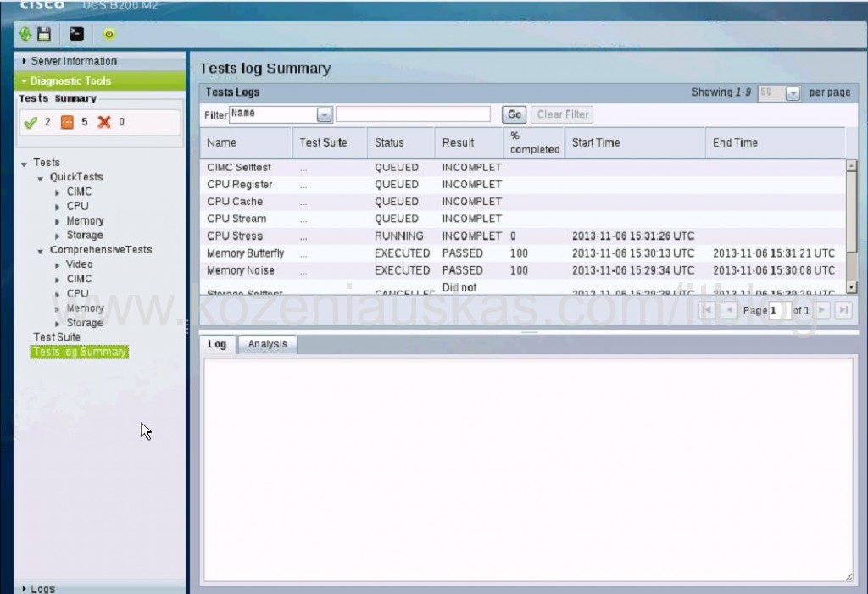This screenshot has width=868, height=594.
Task: Click the filter text input field
Action: point(413,114)
